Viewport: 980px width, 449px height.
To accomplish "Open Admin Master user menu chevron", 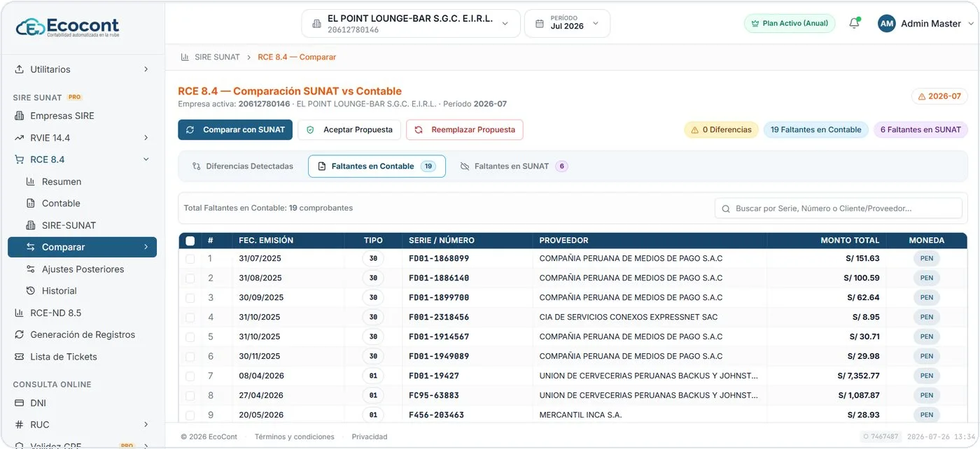I will (970, 24).
